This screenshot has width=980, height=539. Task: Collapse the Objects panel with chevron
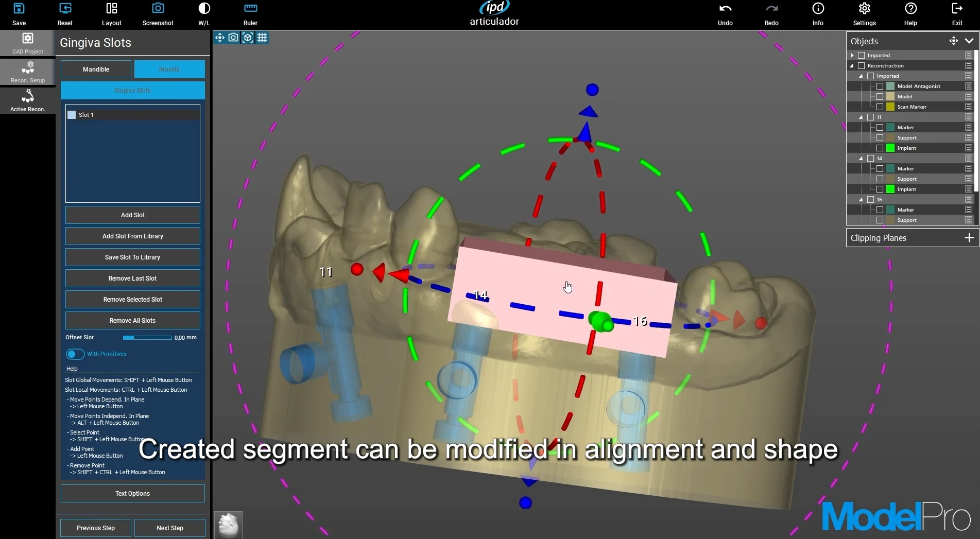click(969, 41)
